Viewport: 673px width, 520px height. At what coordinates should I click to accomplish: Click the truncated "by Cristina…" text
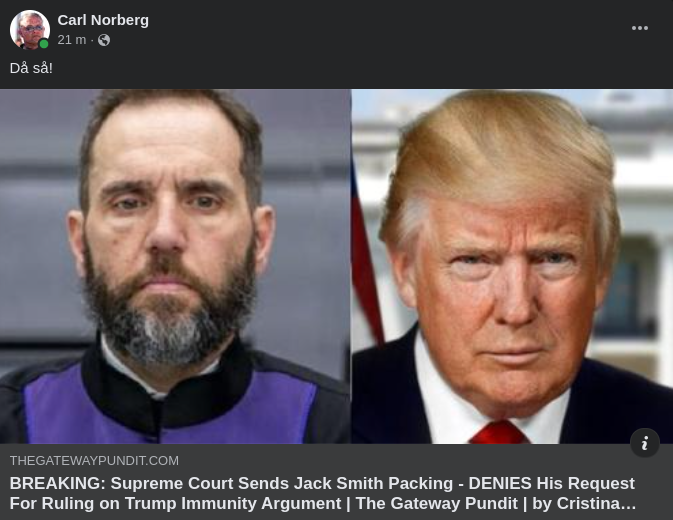coord(584,503)
